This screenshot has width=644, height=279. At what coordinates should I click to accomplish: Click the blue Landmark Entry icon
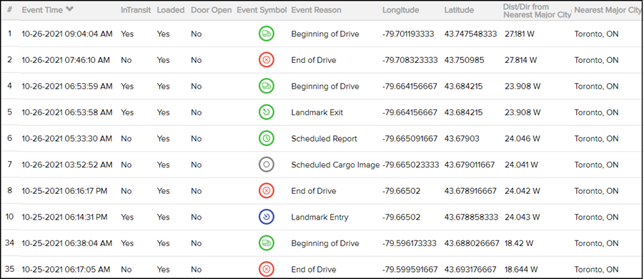coord(266,217)
